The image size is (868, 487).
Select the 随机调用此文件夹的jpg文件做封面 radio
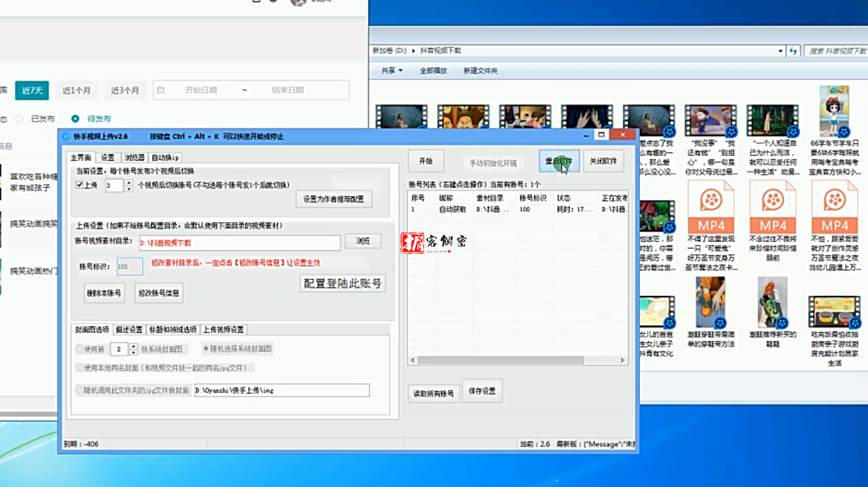(x=79, y=390)
